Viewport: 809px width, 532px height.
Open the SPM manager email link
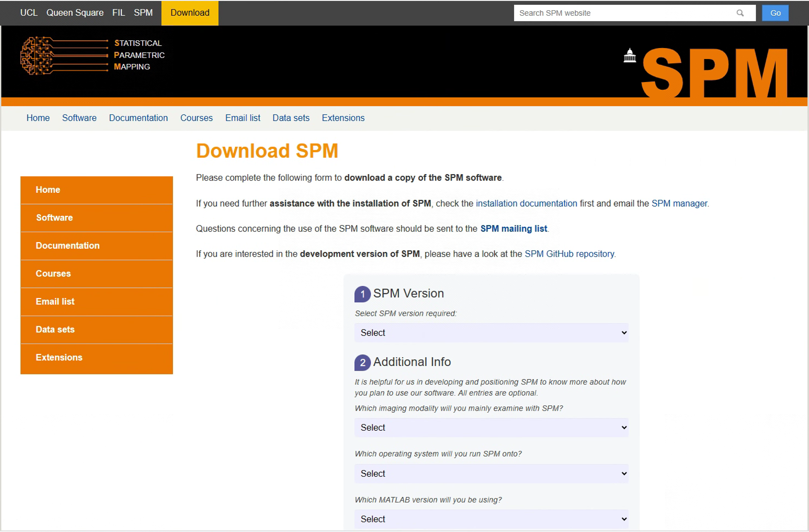click(679, 203)
